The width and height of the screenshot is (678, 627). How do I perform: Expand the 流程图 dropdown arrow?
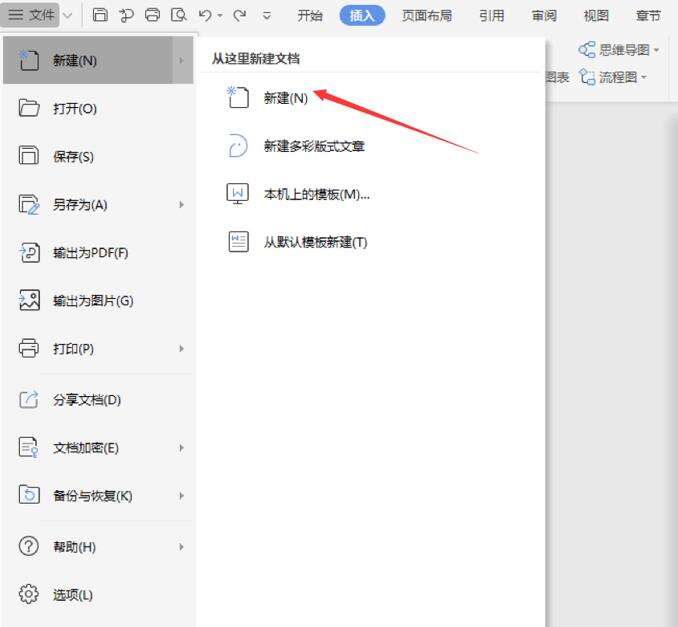point(643,77)
